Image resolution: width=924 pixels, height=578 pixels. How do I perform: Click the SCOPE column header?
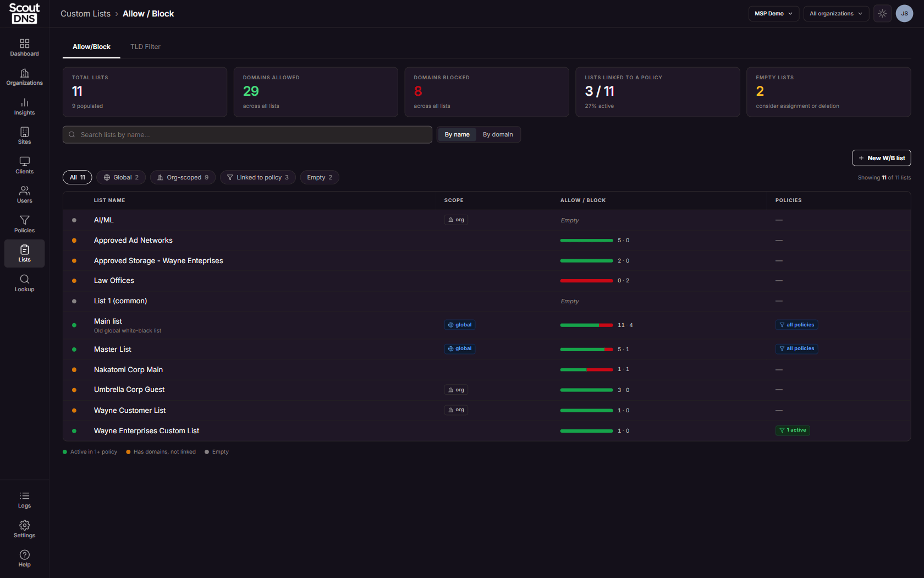(454, 200)
